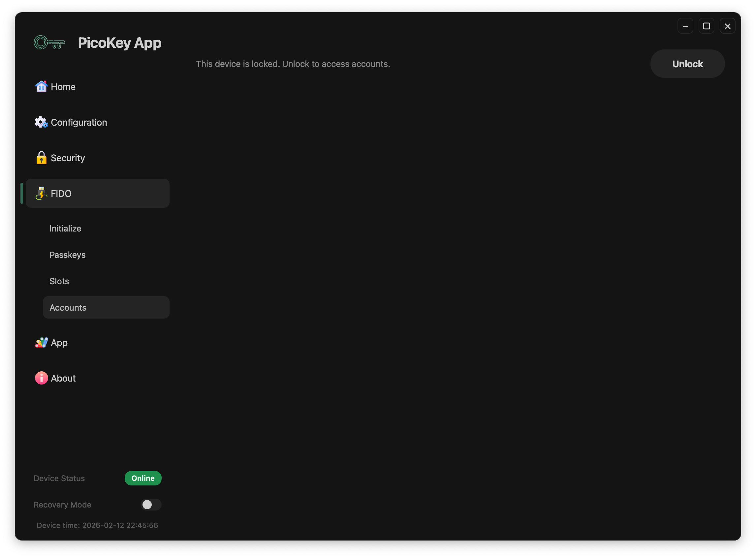This screenshot has height=558, width=756.
Task: Click the Security padlock icon
Action: click(x=41, y=158)
